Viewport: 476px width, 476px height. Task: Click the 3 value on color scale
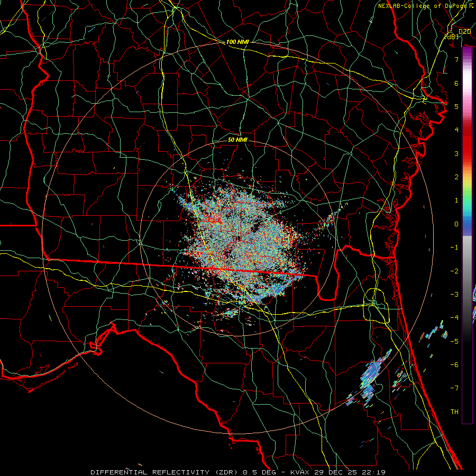(x=456, y=153)
